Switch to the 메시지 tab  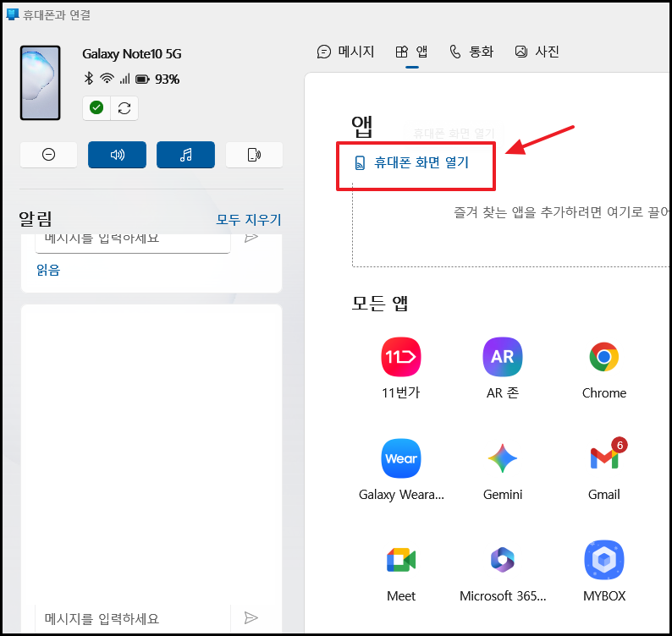pyautogui.click(x=345, y=52)
